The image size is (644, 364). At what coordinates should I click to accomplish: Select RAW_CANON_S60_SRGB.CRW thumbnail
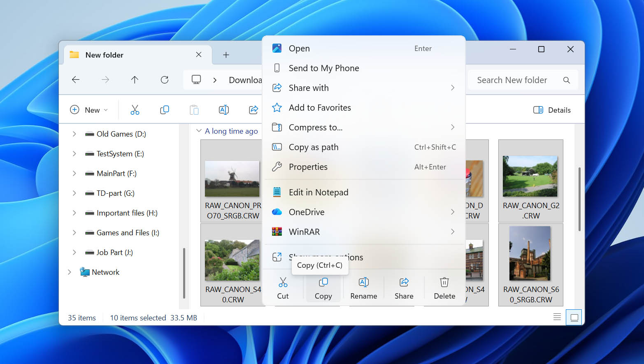[x=530, y=264]
